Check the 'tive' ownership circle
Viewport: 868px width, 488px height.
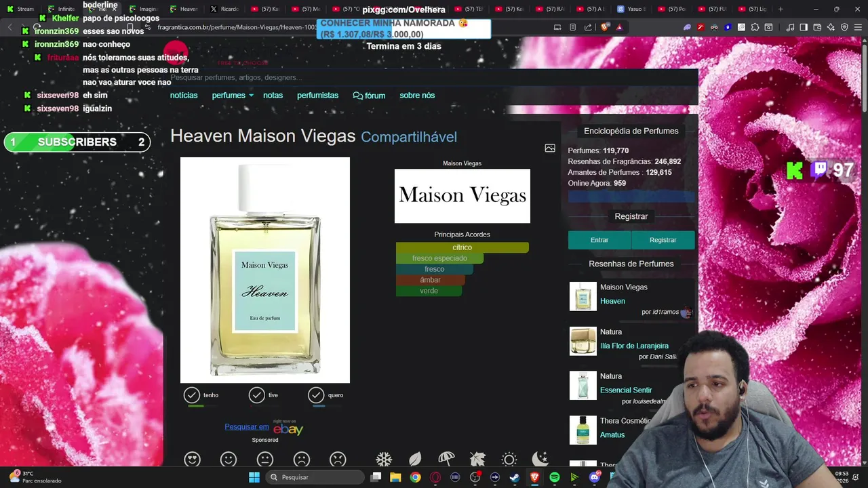(x=256, y=395)
